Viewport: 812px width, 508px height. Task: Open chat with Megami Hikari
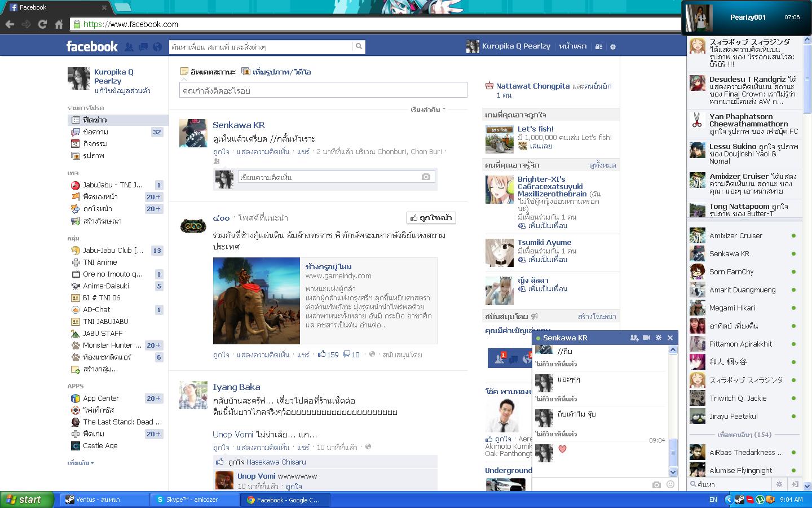(743, 308)
